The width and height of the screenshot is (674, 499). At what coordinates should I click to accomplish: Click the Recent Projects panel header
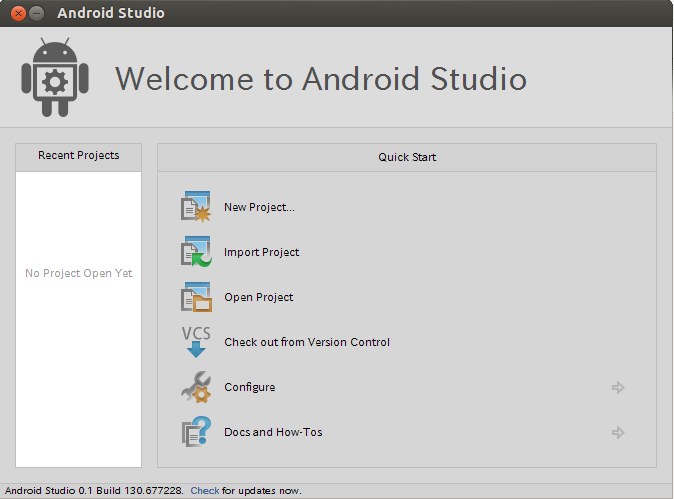click(x=79, y=156)
